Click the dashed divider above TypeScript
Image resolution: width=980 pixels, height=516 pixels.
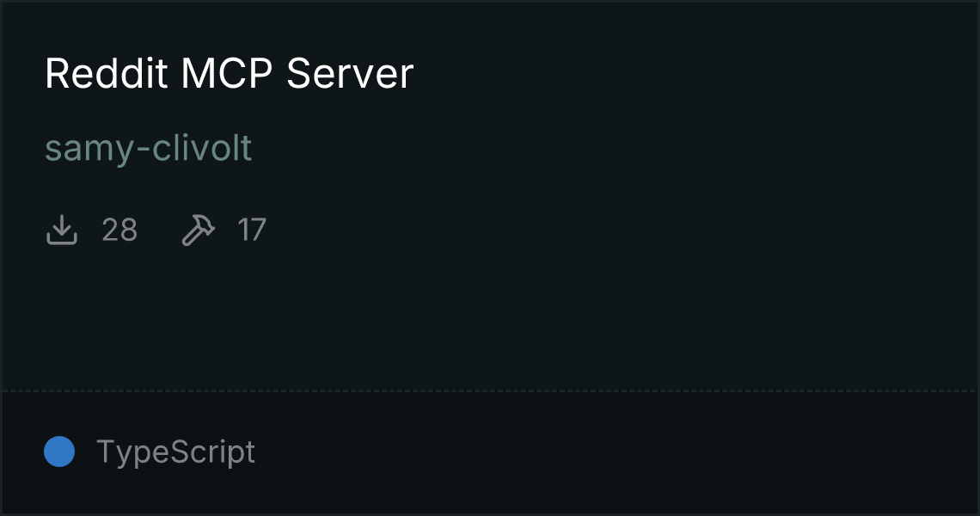(x=490, y=391)
